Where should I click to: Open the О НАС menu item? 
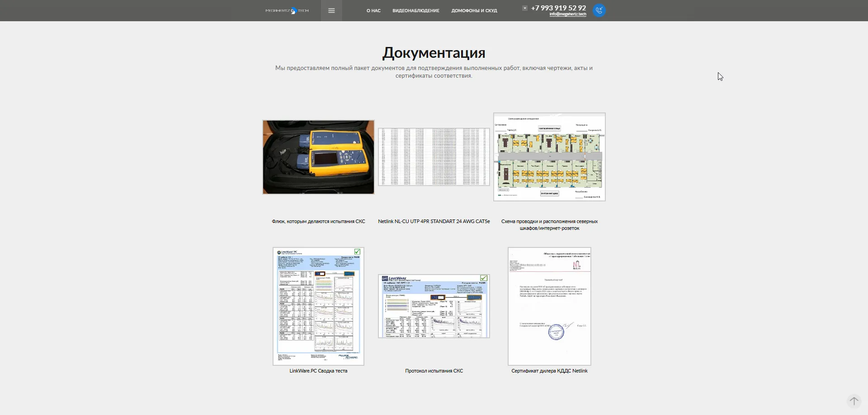tap(373, 11)
